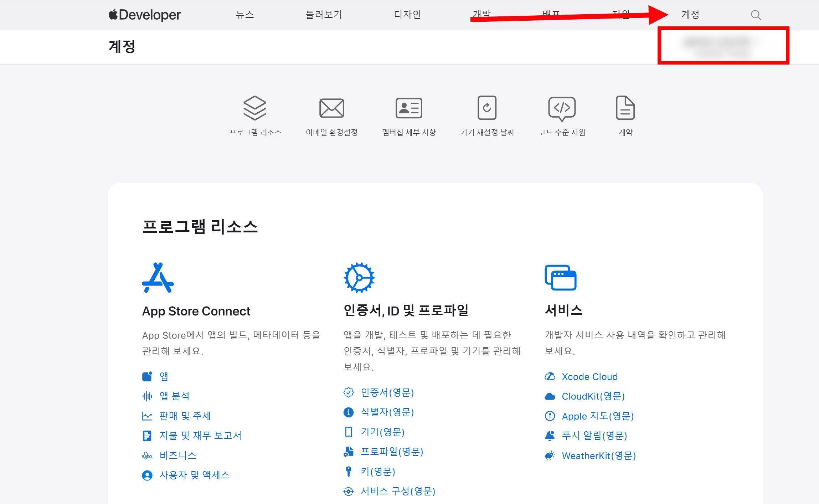Click the 기기 재설정 날짜 icon

point(487,108)
